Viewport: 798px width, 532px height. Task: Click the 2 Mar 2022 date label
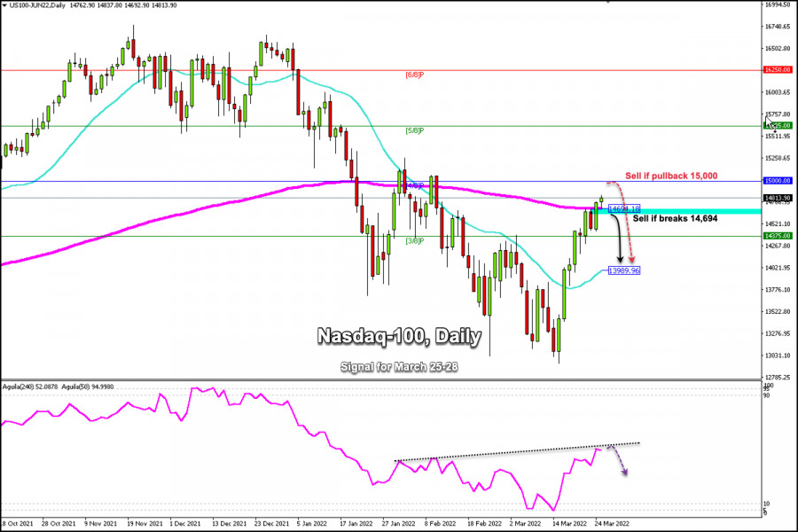point(525,523)
